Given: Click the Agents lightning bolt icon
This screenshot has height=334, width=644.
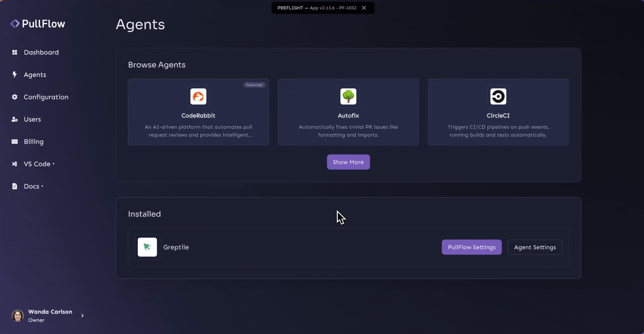Looking at the screenshot, I should 15,75.
